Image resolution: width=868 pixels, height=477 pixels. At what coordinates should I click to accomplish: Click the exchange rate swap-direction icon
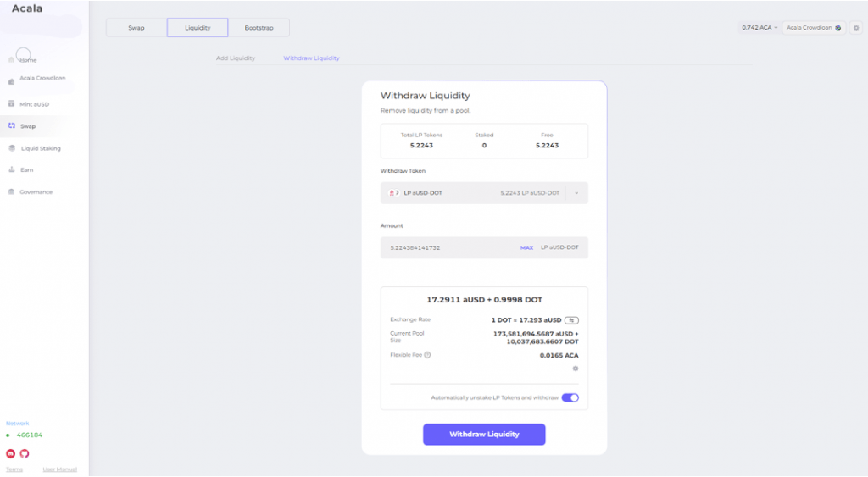click(x=572, y=320)
